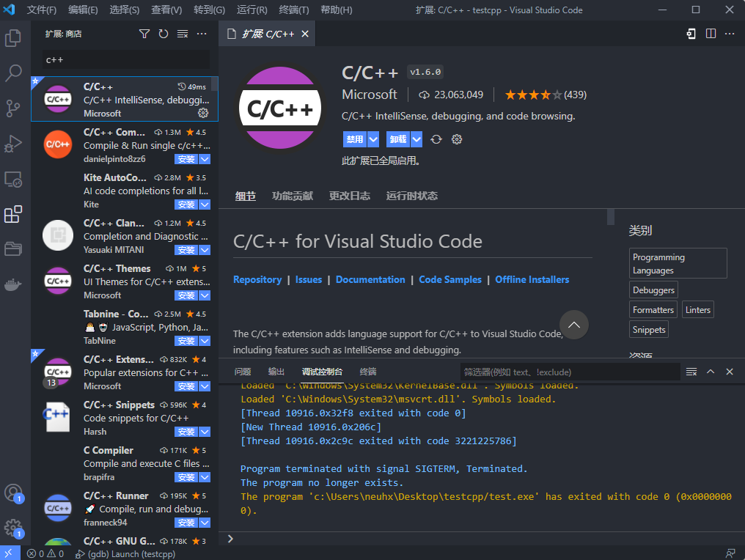
Task: Open the Search view in activity bar
Action: [x=12, y=73]
